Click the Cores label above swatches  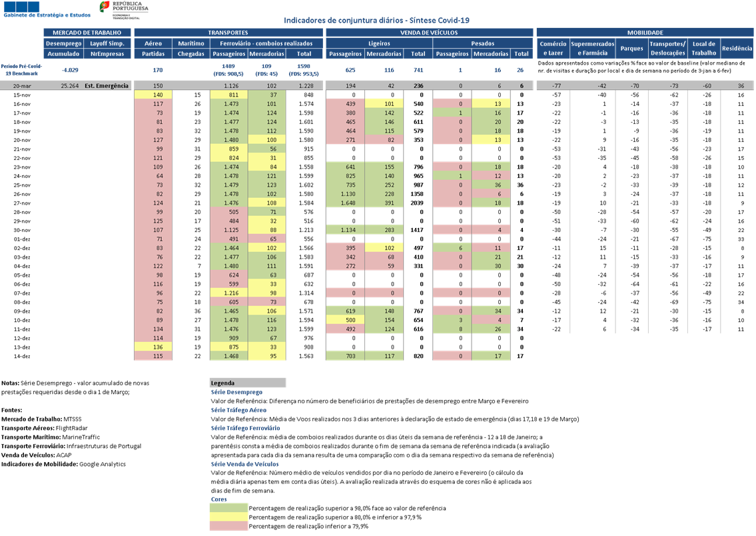coord(219,499)
